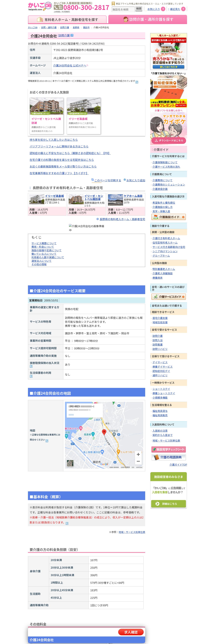Click the help icon beside 地図 location note
The width and height of the screenshot is (215, 644).
[47, 441]
